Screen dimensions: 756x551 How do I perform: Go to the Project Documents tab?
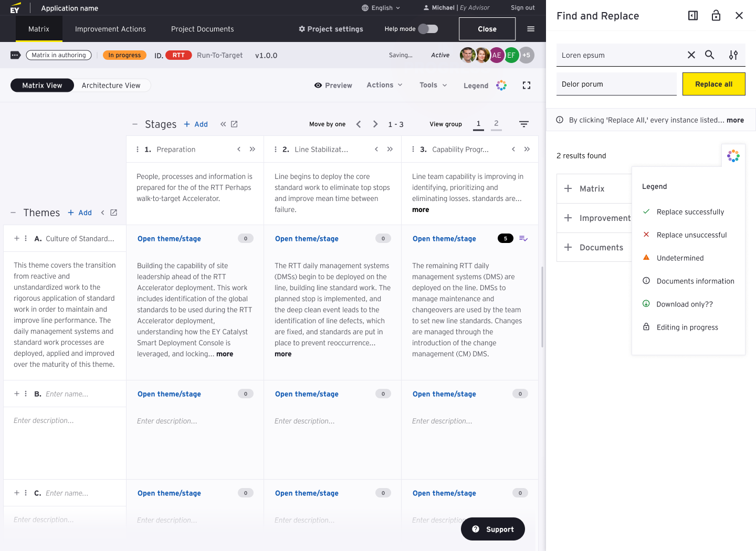pyautogui.click(x=202, y=29)
